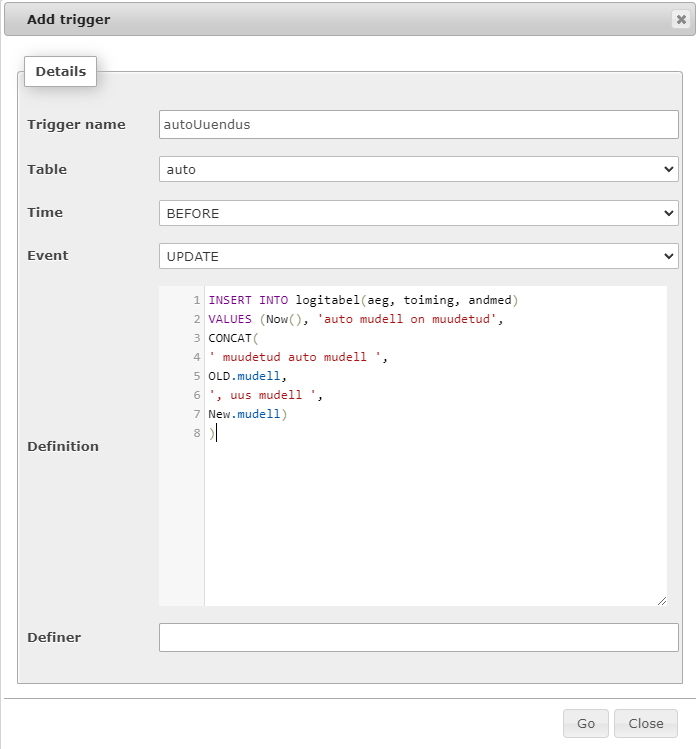This screenshot has width=697, height=749.
Task: Click into the empty Definer field
Action: pos(418,637)
